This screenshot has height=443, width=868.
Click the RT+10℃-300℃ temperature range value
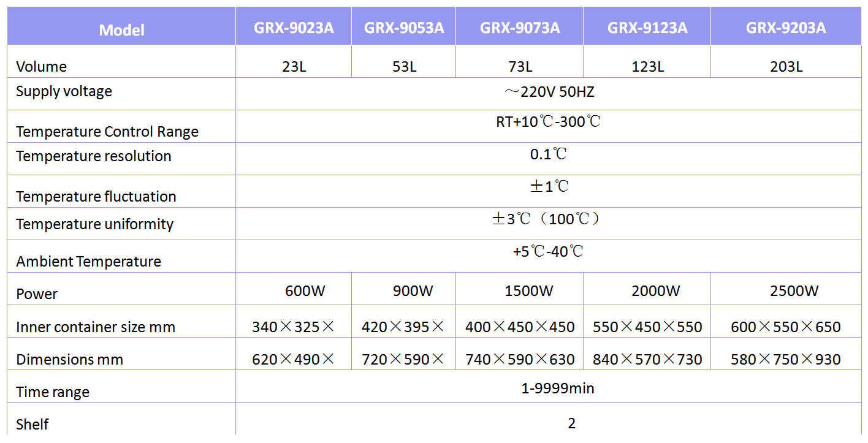click(x=549, y=121)
